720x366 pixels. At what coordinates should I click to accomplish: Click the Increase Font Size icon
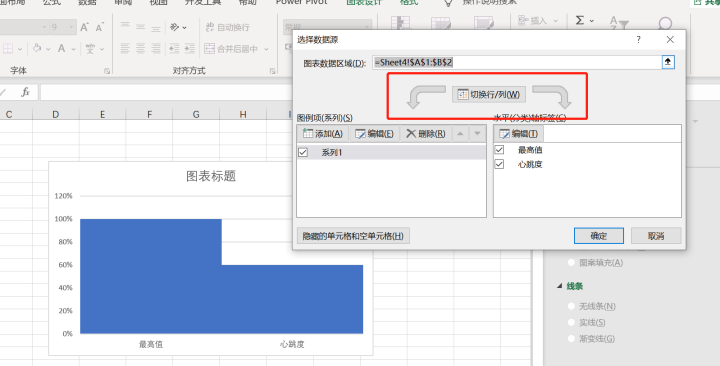[x=84, y=27]
